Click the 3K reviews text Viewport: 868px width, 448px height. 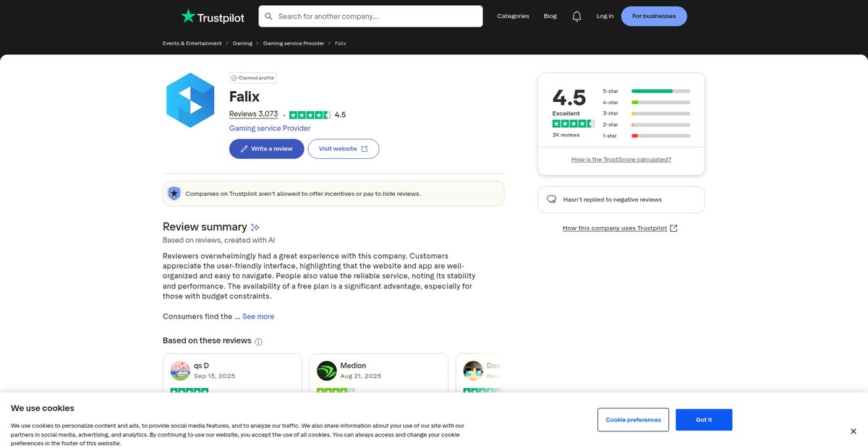(x=566, y=135)
